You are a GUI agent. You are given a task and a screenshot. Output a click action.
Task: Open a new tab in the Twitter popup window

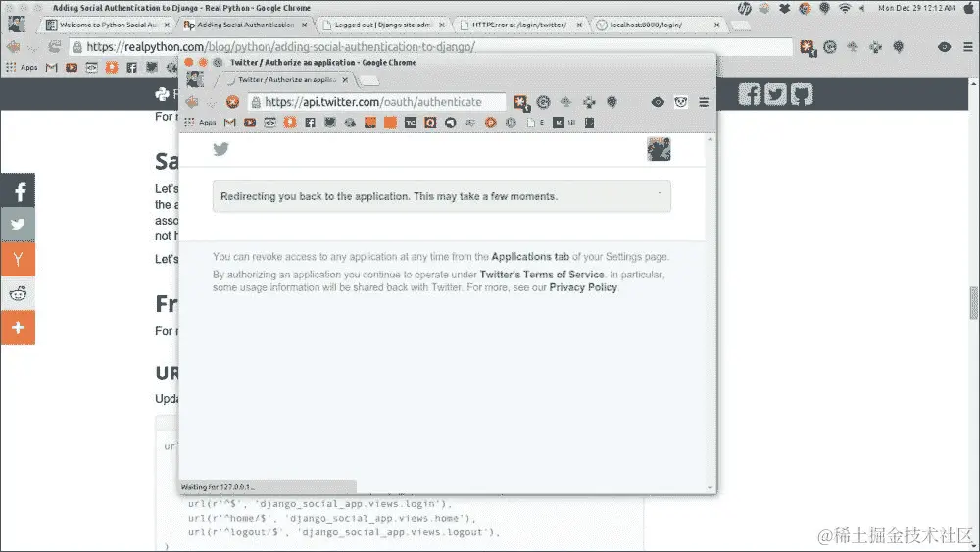pos(370,80)
